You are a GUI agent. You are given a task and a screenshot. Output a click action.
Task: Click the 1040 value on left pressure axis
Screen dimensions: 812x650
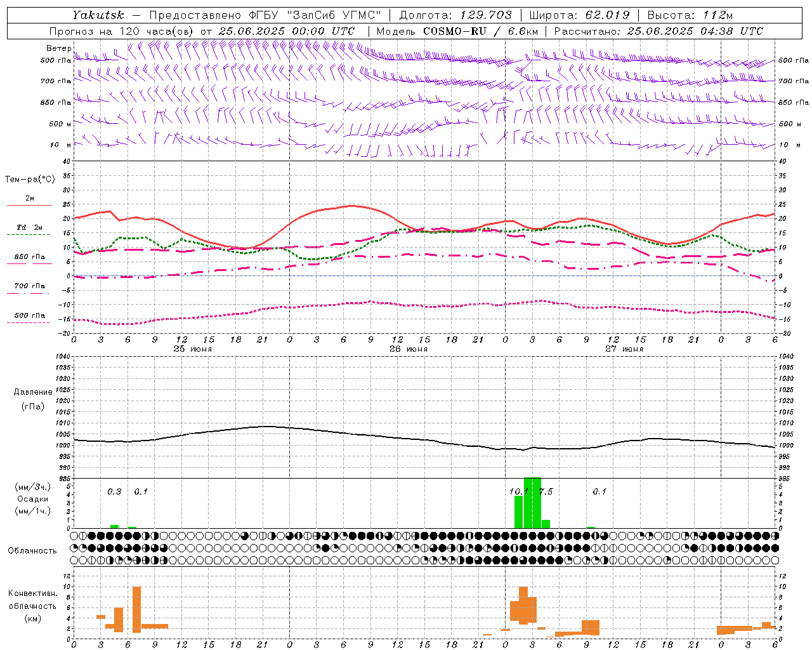click(63, 356)
